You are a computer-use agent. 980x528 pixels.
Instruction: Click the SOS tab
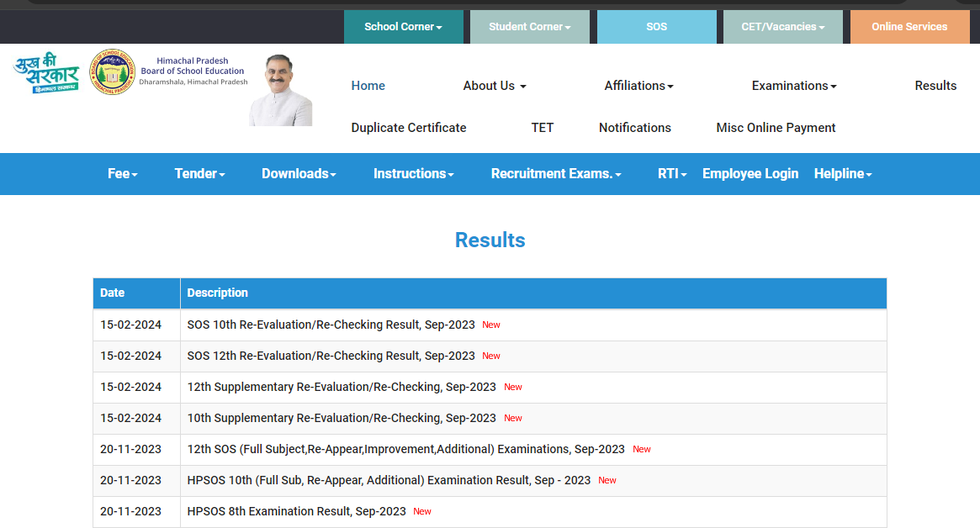656,27
